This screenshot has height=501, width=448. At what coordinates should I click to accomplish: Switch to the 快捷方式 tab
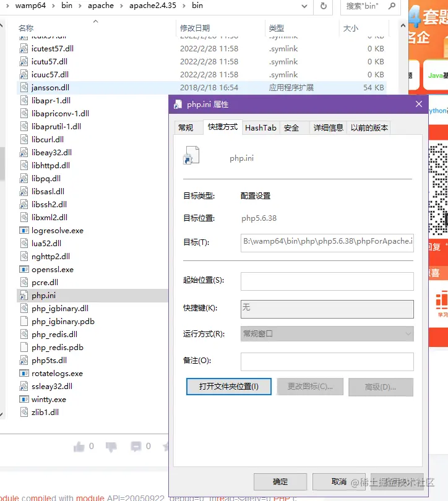tap(223, 127)
